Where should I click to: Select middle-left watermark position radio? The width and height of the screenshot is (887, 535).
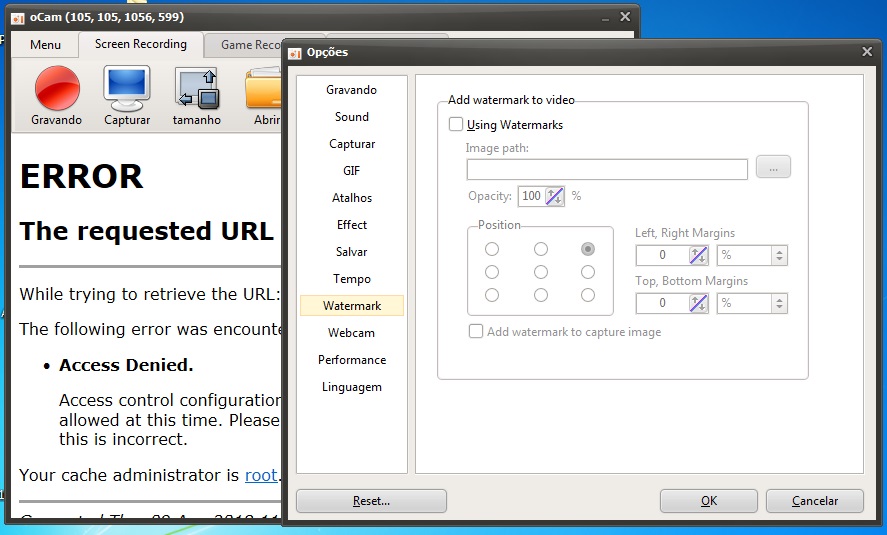tap(492, 272)
